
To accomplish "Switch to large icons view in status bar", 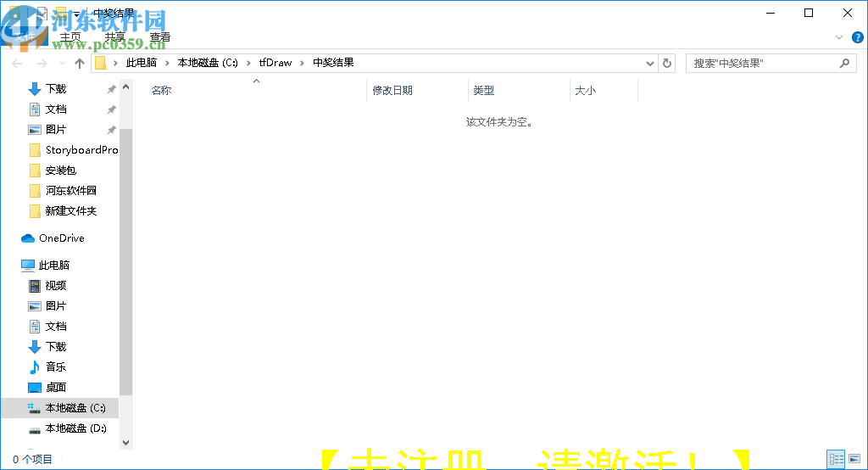I will coord(854,459).
